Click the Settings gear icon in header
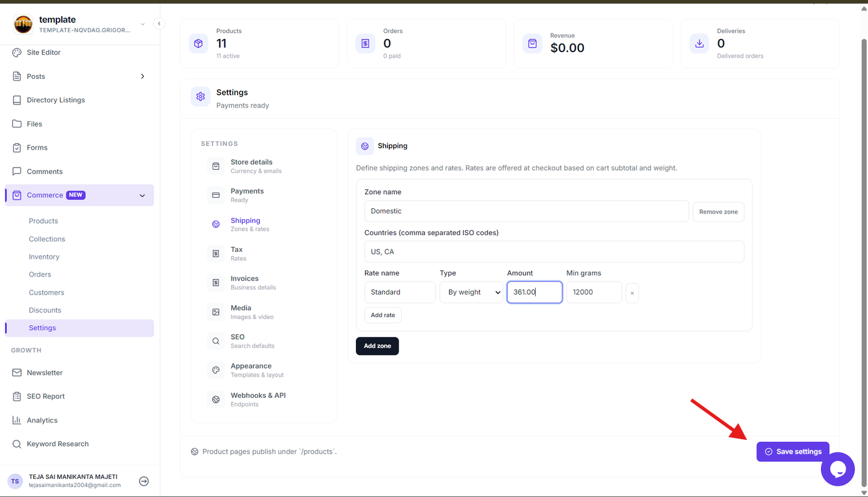Image resolution: width=868 pixels, height=497 pixels. tap(200, 97)
